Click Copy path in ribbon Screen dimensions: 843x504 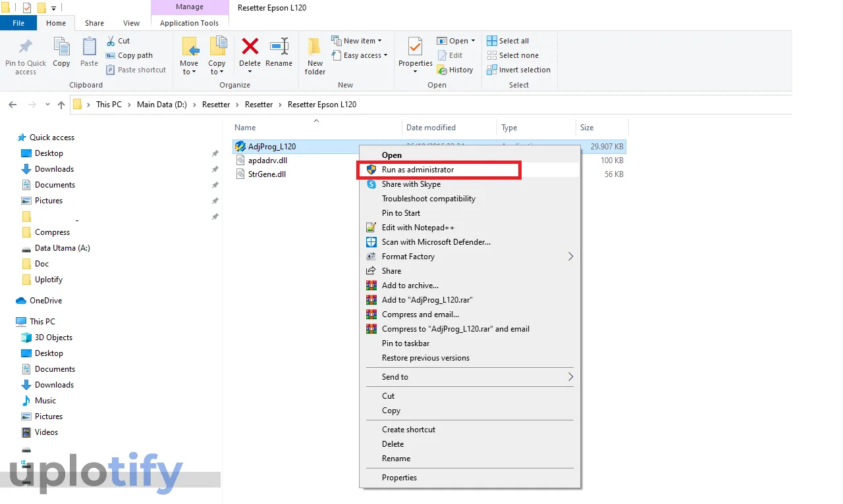pos(129,55)
